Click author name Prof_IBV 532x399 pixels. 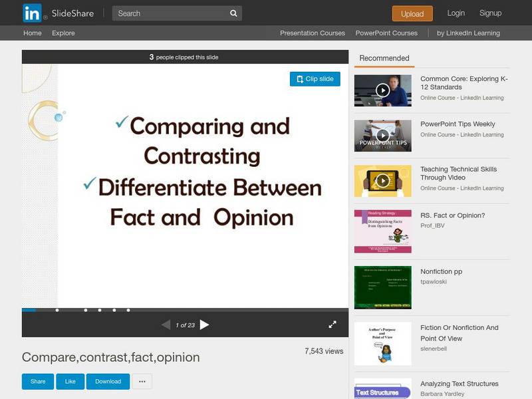point(432,225)
